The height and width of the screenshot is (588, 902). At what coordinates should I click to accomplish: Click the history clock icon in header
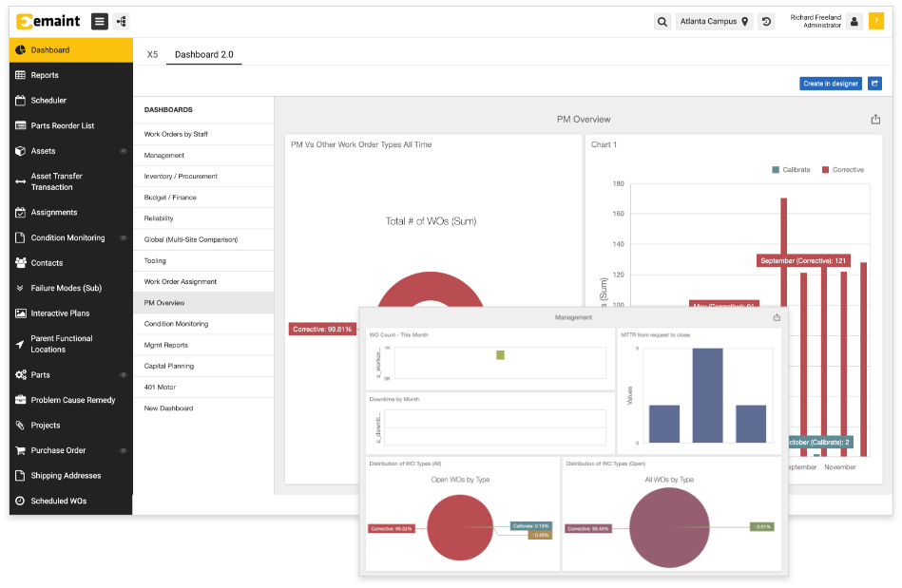point(766,22)
